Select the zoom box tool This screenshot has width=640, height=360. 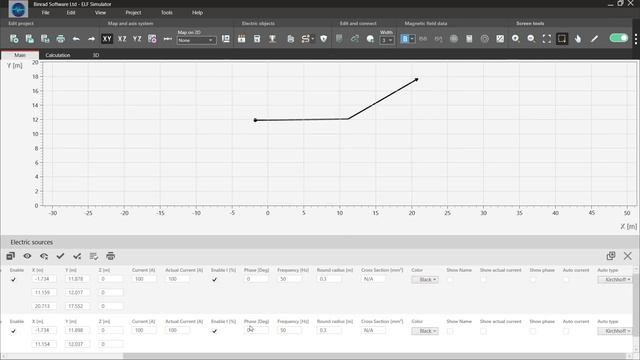562,39
